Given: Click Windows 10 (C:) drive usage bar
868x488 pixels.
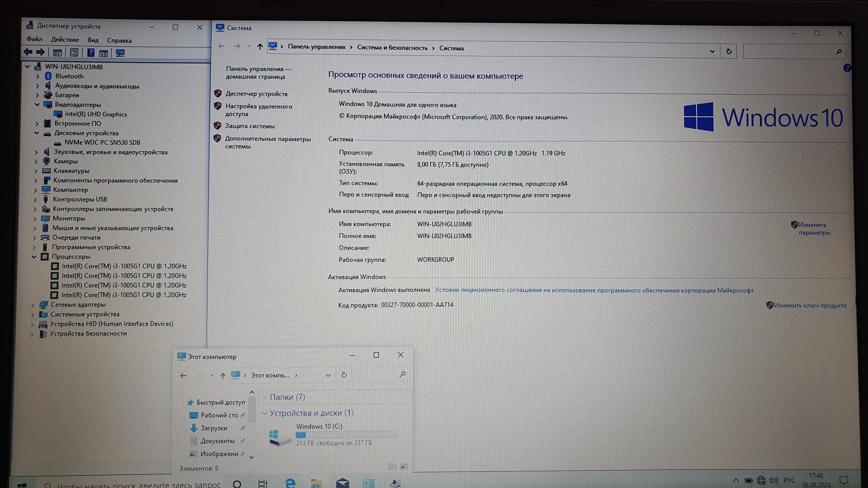Looking at the screenshot, I should pos(345,435).
